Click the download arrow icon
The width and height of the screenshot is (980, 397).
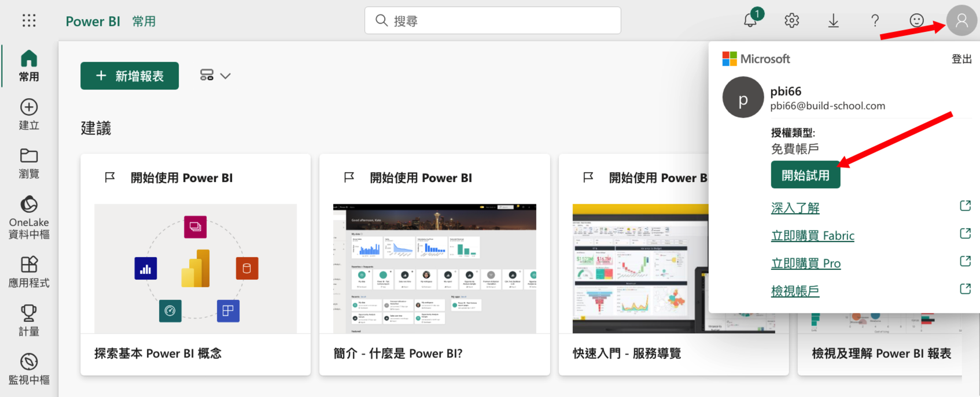[x=834, y=21]
